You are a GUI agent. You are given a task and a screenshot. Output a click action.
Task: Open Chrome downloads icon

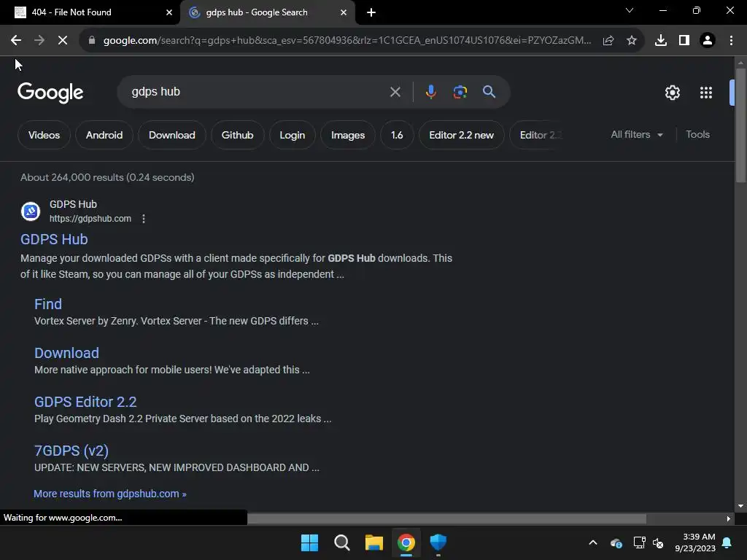(661, 41)
